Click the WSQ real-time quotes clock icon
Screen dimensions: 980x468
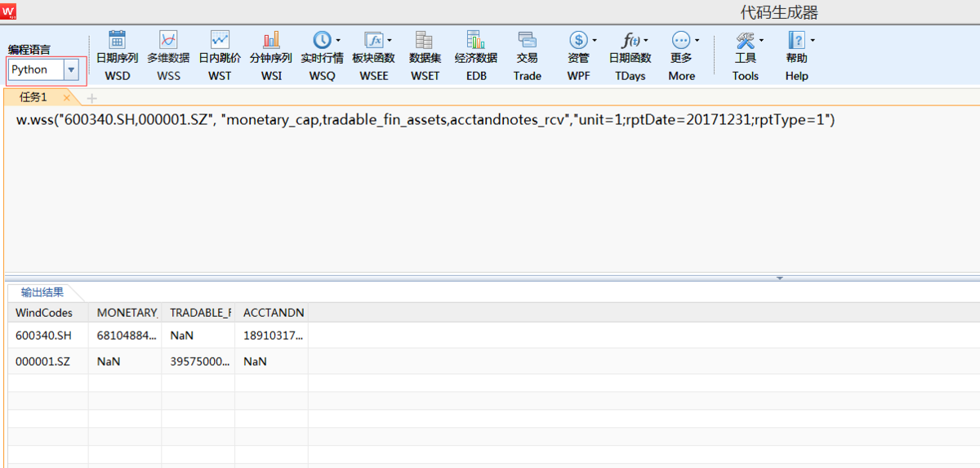coord(322,40)
